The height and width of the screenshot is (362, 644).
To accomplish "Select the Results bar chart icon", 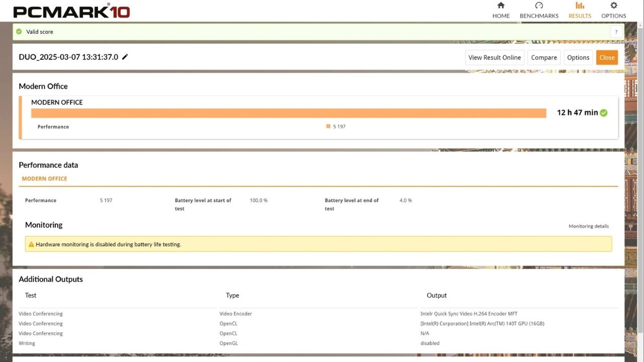I will [x=580, y=6].
